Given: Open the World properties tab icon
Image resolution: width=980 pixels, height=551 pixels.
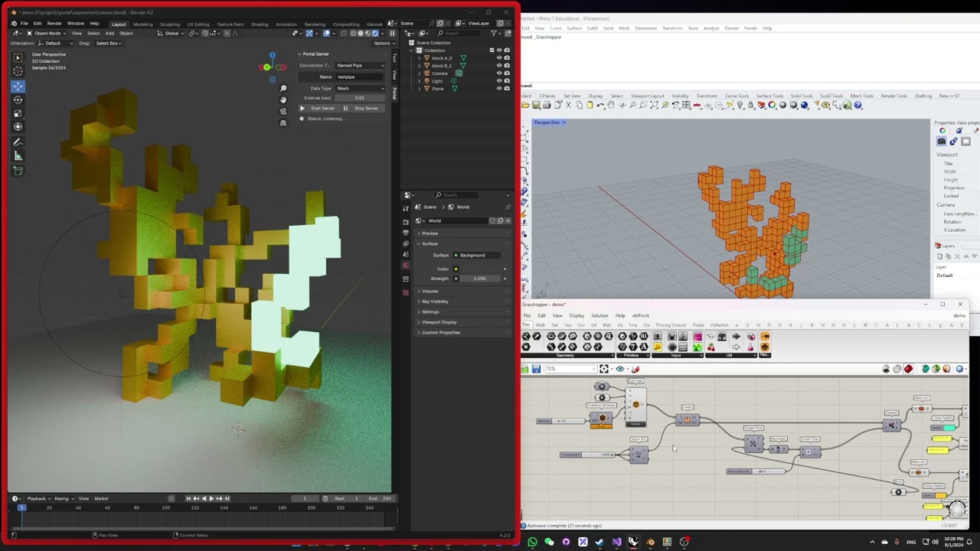Looking at the screenshot, I should point(406,266).
